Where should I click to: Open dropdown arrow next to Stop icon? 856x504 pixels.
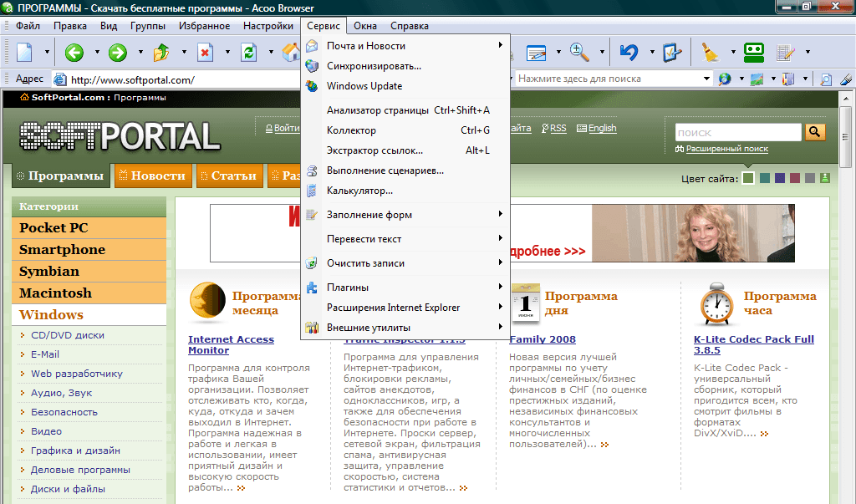pyautogui.click(x=227, y=53)
